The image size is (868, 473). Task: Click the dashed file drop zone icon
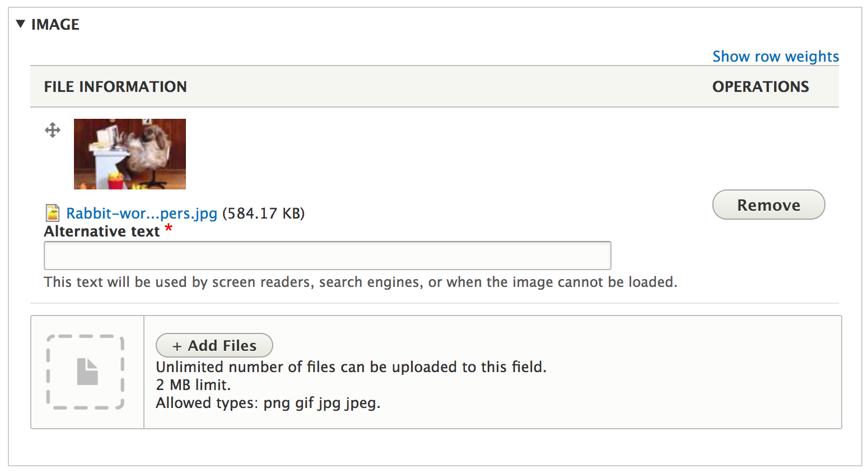(86, 372)
